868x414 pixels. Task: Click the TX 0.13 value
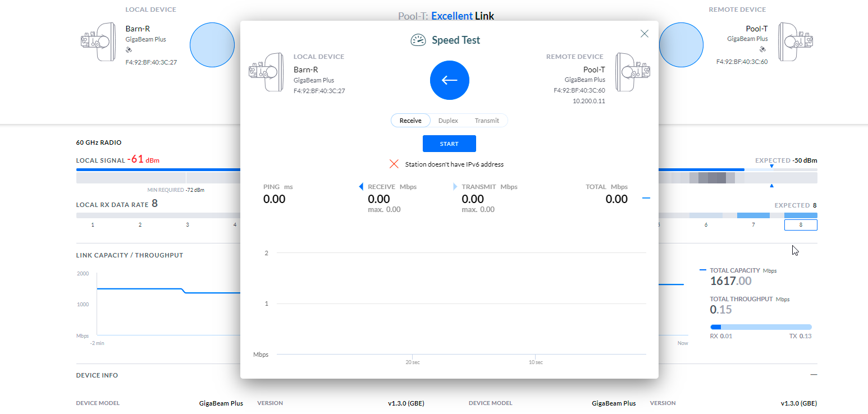[800, 336]
